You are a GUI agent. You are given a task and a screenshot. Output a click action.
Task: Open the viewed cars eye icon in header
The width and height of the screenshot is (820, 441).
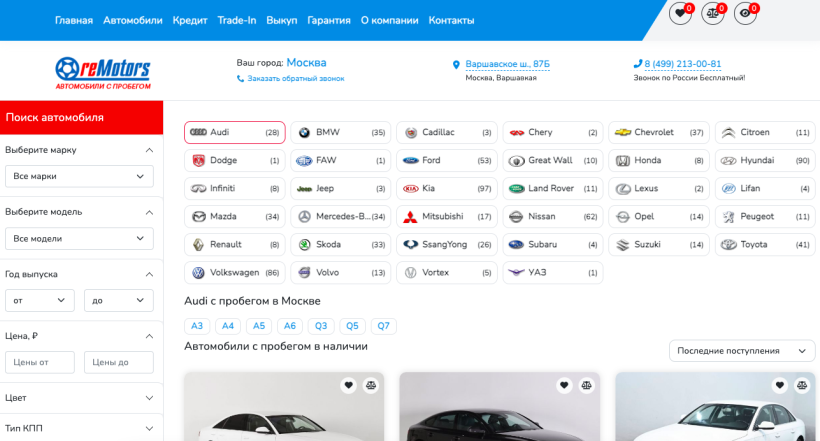pos(745,13)
